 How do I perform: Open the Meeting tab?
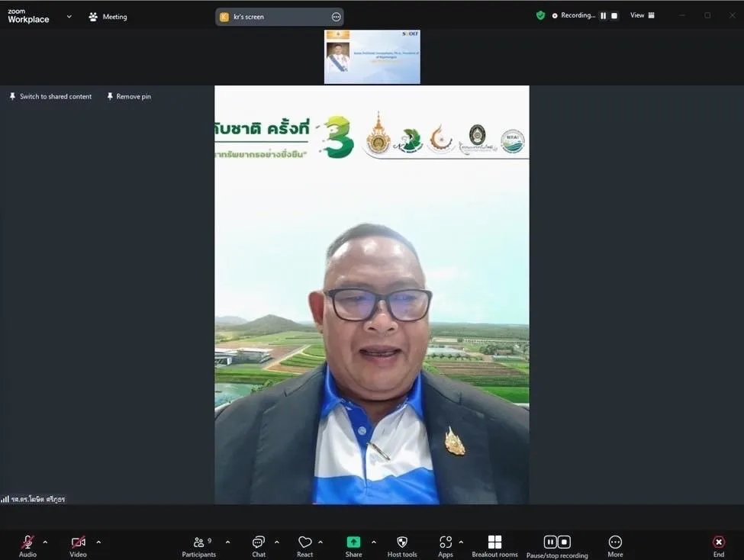(x=108, y=17)
